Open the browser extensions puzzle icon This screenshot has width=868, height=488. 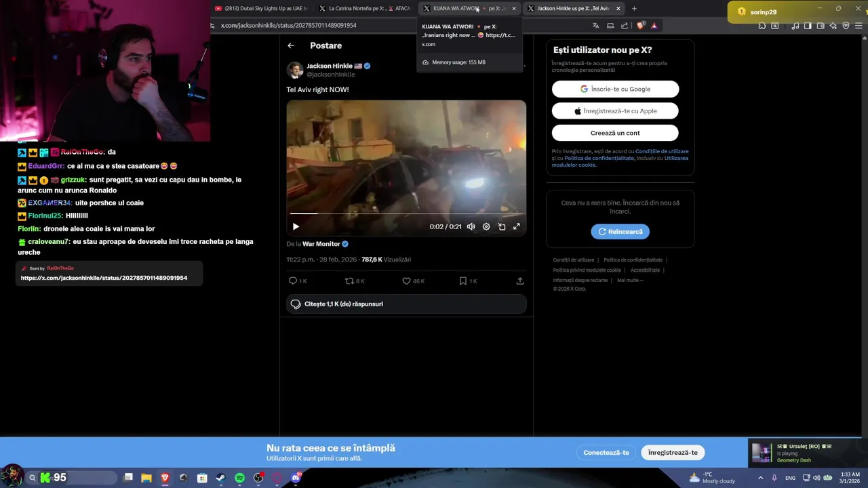(x=762, y=26)
